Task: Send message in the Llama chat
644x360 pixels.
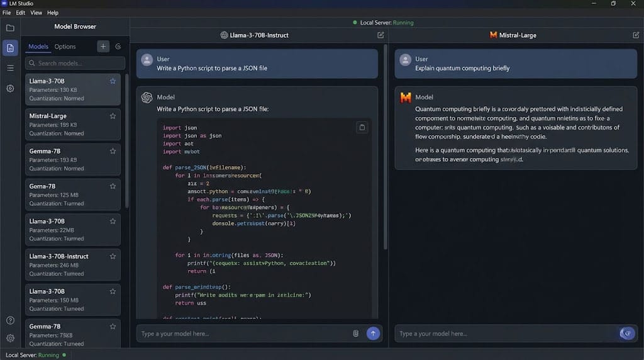Action: [373, 334]
